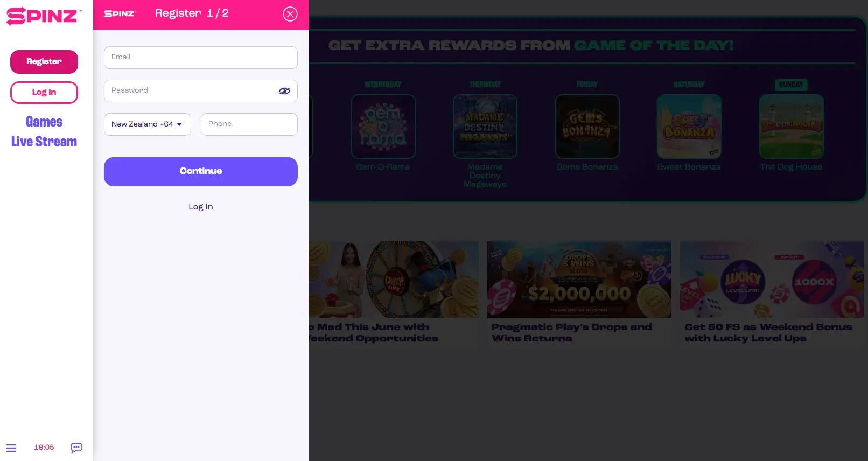The height and width of the screenshot is (461, 868).
Task: Open the Live Stream menu item
Action: pyautogui.click(x=44, y=142)
